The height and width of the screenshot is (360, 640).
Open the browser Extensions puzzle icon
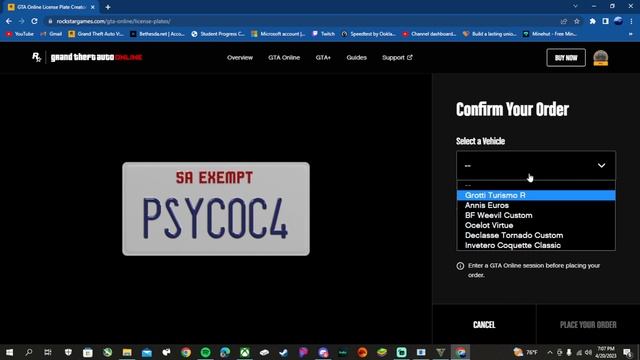(x=592, y=21)
